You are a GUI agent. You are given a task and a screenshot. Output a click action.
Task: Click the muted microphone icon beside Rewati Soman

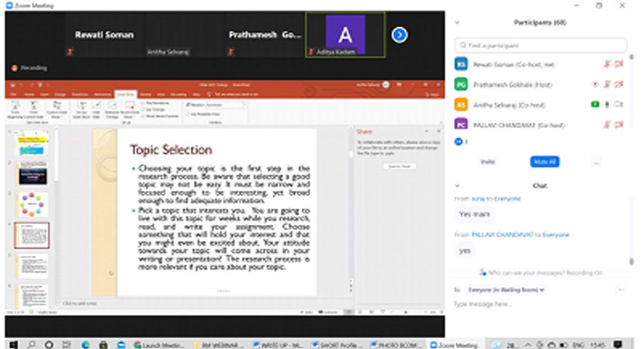[606, 64]
